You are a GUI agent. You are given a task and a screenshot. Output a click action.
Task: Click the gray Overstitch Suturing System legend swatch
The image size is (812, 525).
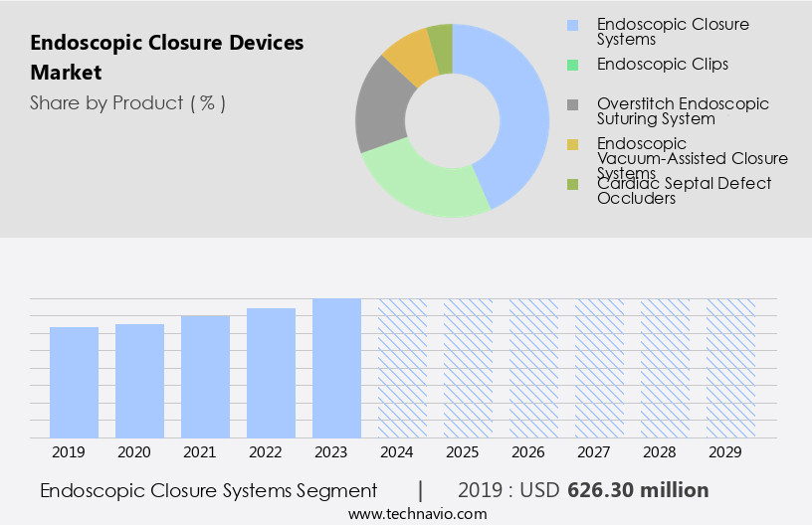coord(571,104)
